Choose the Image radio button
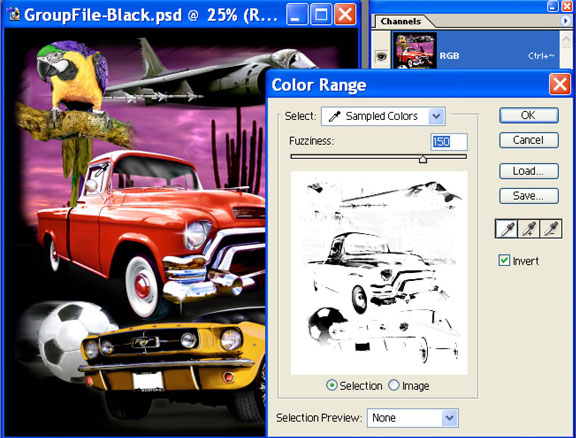 pos(394,385)
